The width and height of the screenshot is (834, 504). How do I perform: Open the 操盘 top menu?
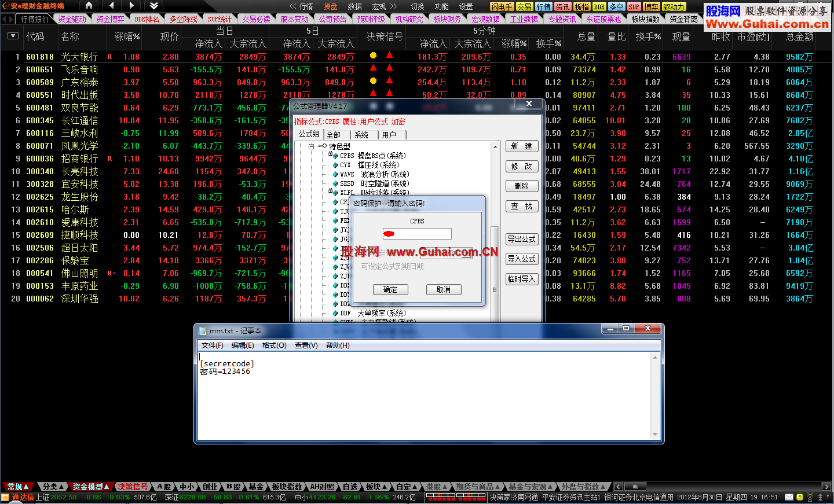tap(330, 6)
